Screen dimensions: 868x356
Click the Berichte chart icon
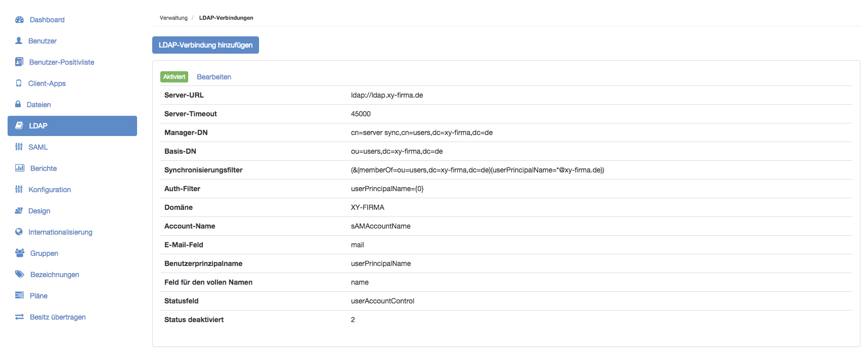(20, 168)
